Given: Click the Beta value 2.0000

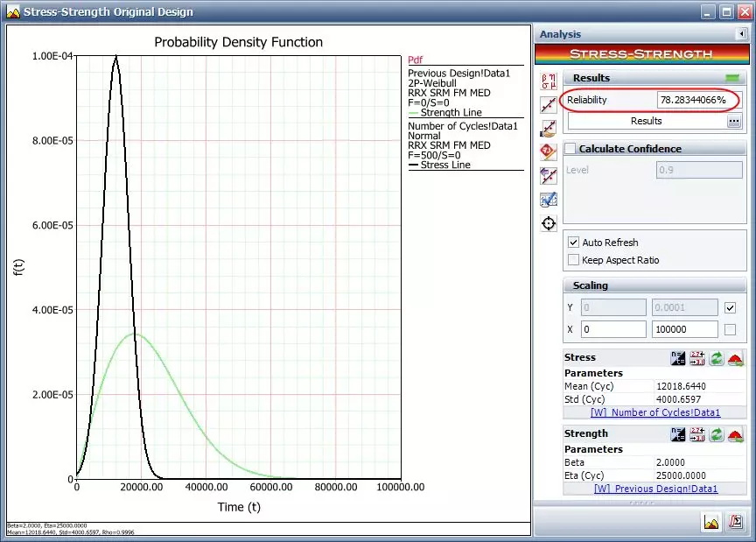Looking at the screenshot, I should (670, 462).
